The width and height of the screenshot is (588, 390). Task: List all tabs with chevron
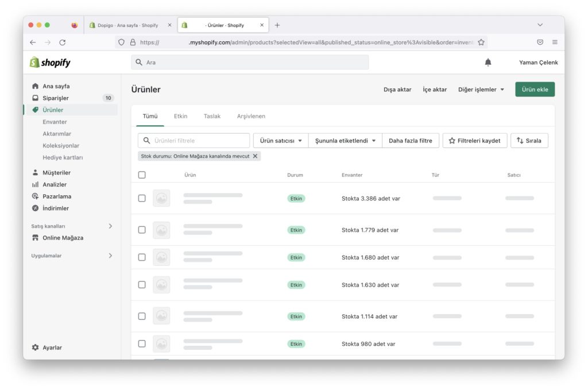point(540,25)
